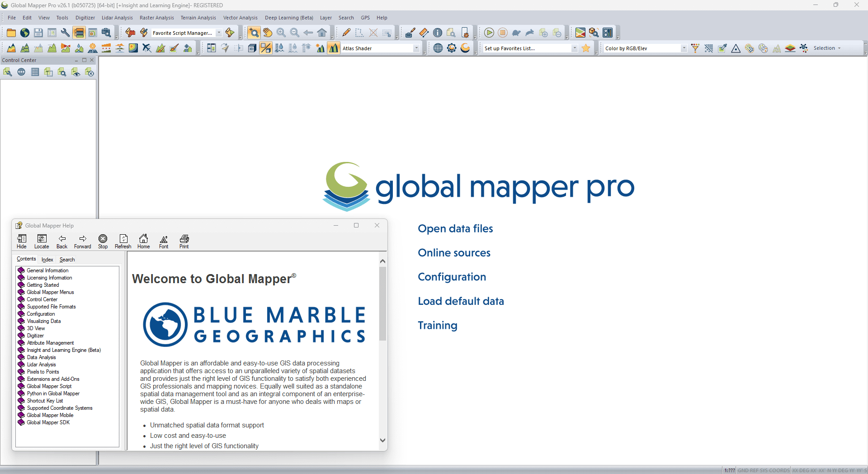Click the Print icon in Help window
Image resolution: width=868 pixels, height=474 pixels.
point(184,242)
